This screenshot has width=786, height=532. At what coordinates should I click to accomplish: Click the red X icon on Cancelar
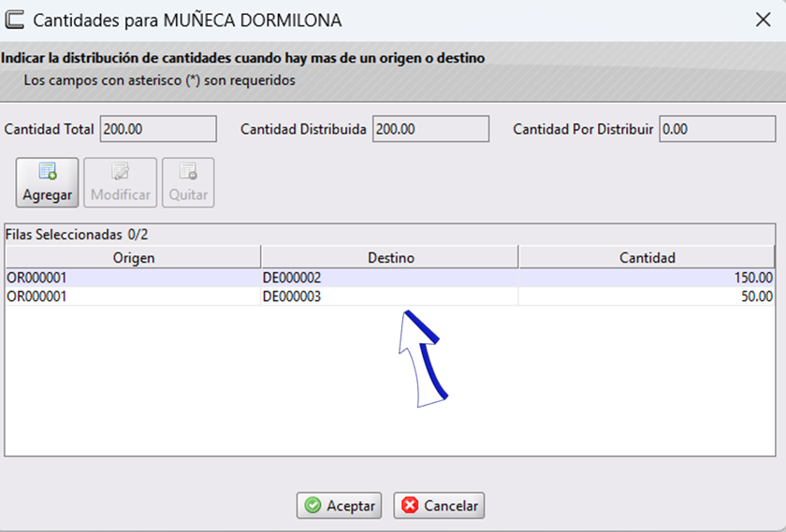410,506
